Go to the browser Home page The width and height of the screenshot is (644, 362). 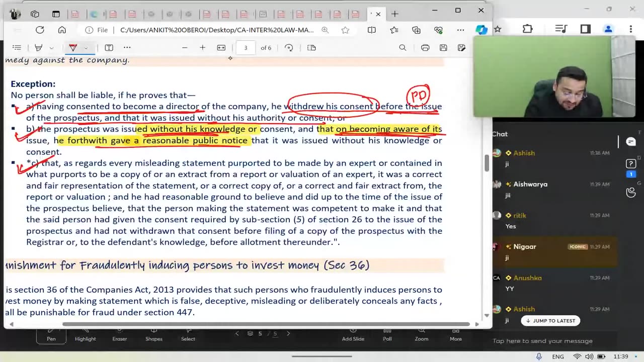click(62, 30)
